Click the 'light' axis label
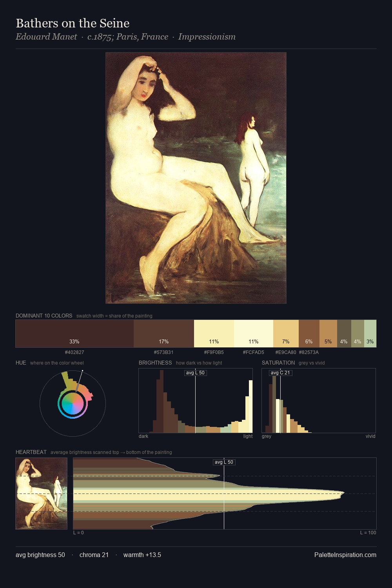 (x=248, y=436)
